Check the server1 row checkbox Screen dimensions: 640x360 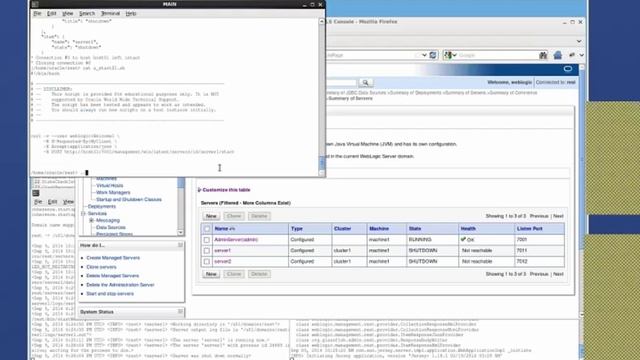pos(207,251)
